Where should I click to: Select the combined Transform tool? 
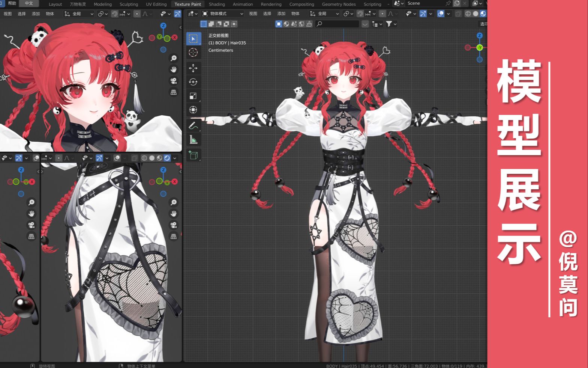click(x=193, y=110)
